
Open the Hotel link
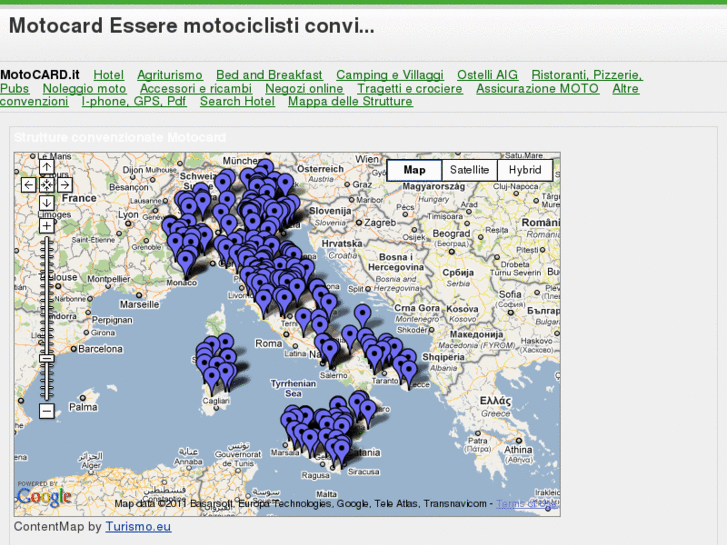pyautogui.click(x=108, y=75)
